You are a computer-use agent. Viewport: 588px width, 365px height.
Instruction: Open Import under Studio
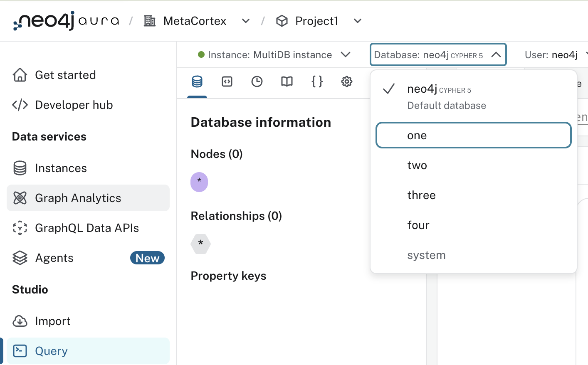point(88,321)
